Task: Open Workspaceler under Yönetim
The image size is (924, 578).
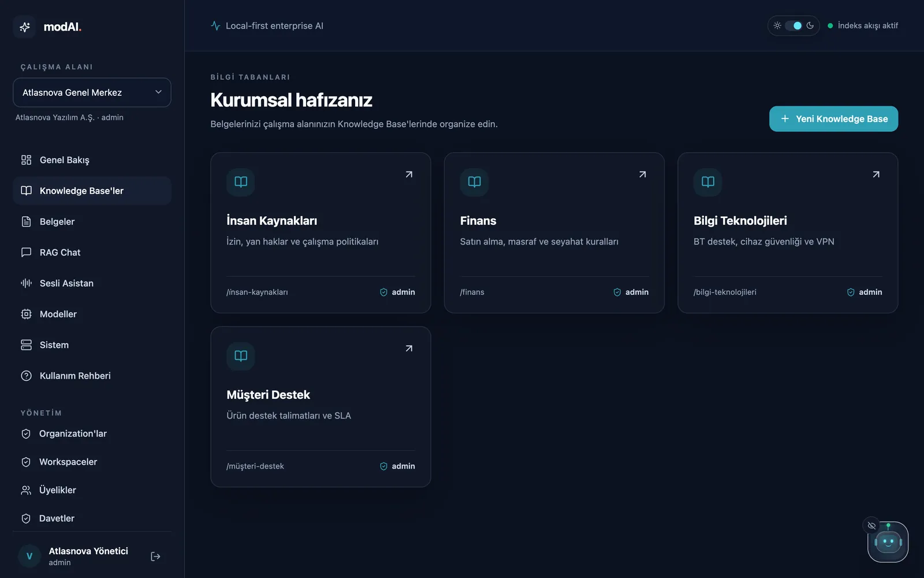Action: pos(92,462)
